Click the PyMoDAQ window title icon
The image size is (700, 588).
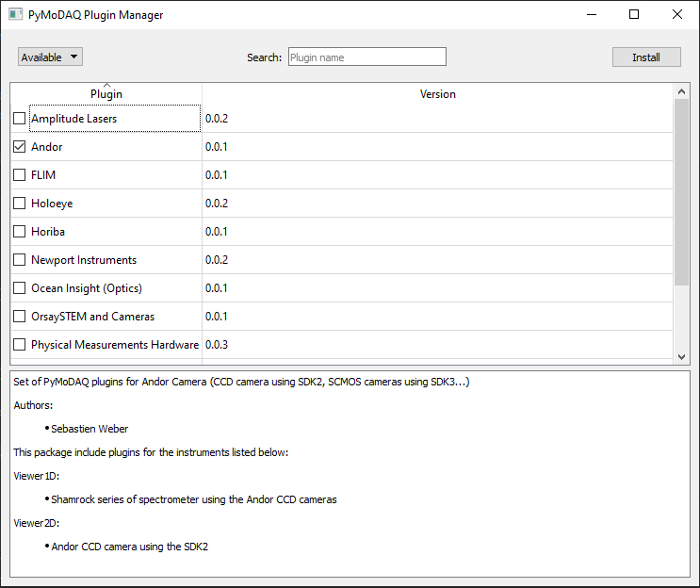tap(16, 14)
